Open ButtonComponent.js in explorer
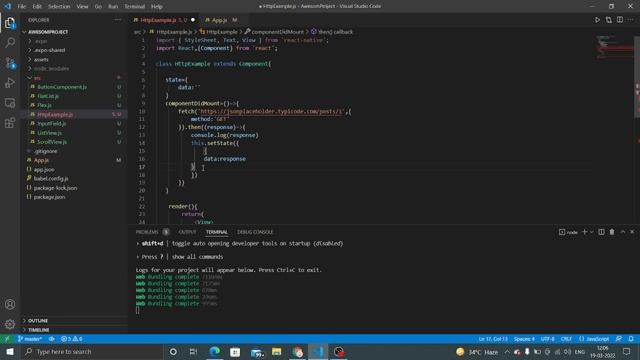This screenshot has height=360, width=640. coord(62,87)
